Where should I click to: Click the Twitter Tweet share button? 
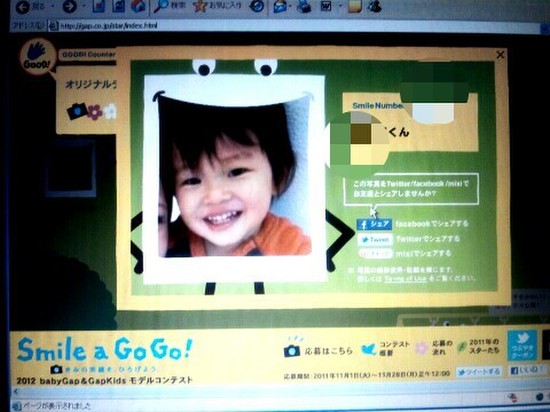375,239
